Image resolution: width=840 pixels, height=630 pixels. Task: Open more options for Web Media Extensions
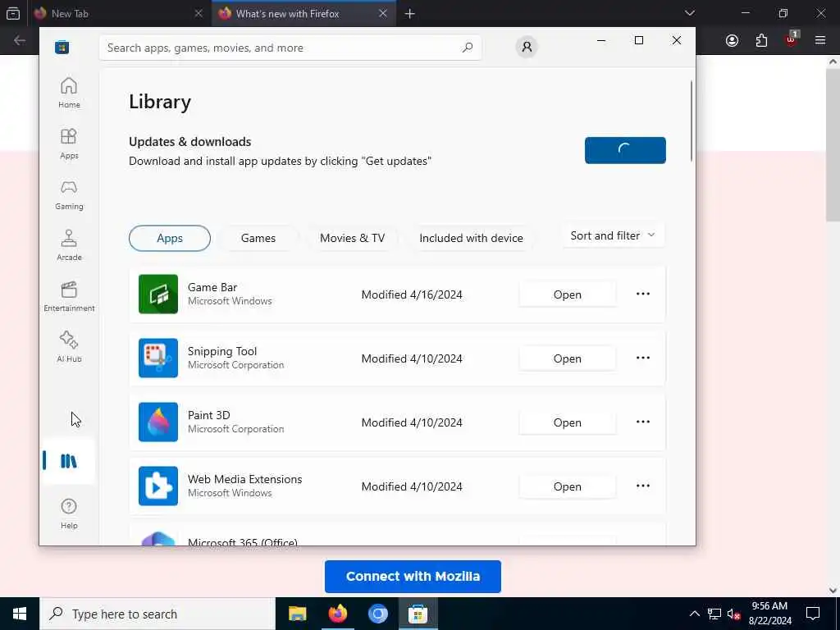click(x=643, y=486)
